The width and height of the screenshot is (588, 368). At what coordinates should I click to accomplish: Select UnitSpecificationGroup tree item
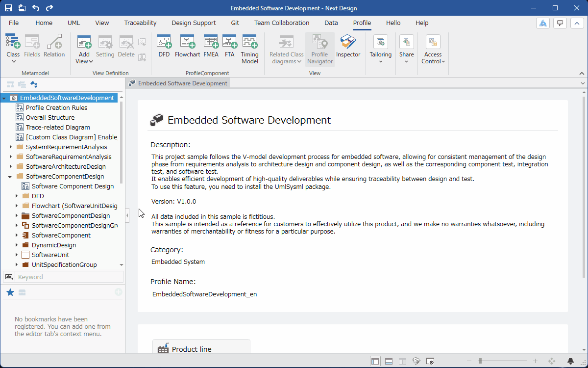(64, 264)
